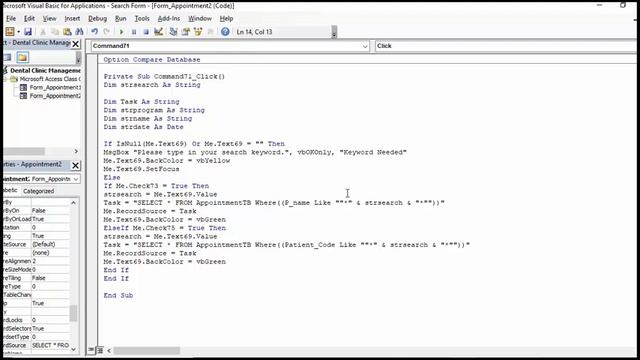Click the 'ElseIf Me.Check75 = True Then' line
Image resolution: width=640 pixels, height=360 pixels.
164,228
